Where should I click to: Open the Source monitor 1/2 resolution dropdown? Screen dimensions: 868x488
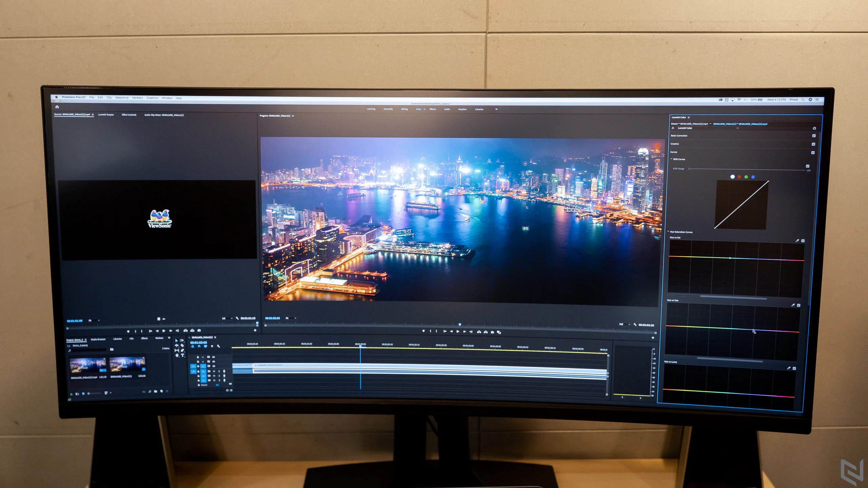(x=227, y=318)
